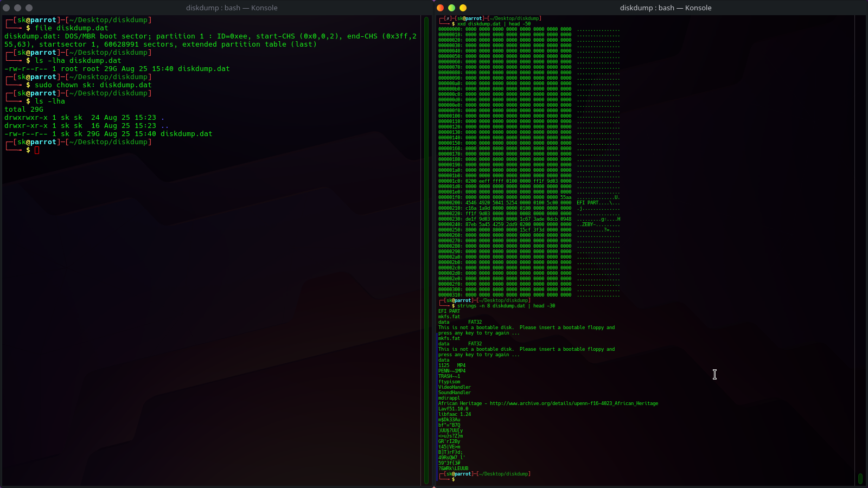Click the line 'startsector 1, 60628991 sectors'
Image resolution: width=868 pixels, height=488 pixels.
[161, 44]
